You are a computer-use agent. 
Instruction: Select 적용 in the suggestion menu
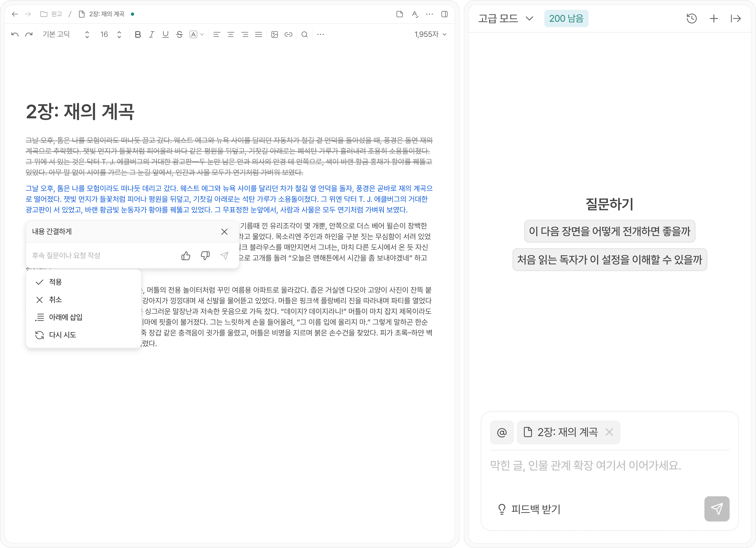[x=55, y=282]
